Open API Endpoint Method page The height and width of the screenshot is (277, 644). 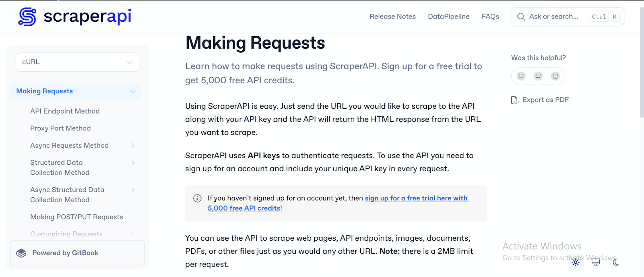(65, 111)
